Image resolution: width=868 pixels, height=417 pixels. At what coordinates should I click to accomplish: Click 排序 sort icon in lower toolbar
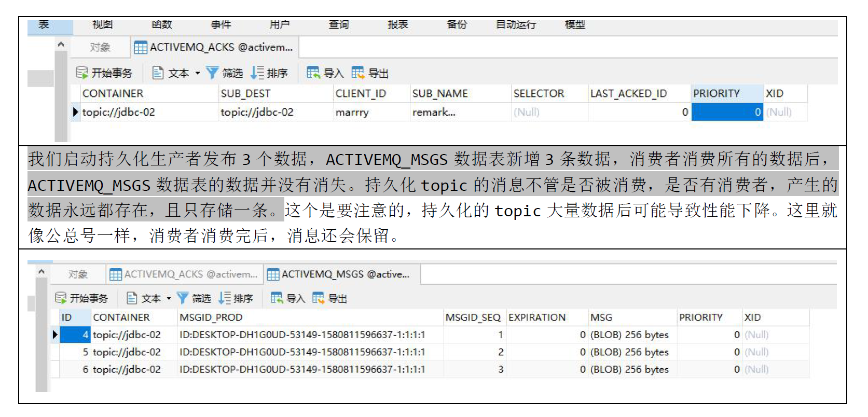point(225,298)
